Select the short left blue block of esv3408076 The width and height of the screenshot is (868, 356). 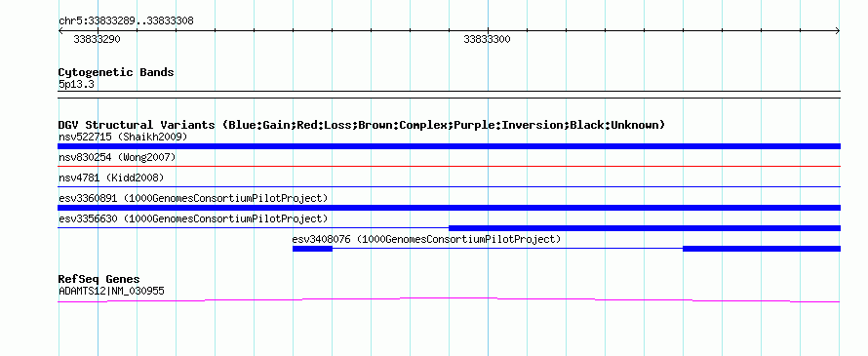(312, 249)
